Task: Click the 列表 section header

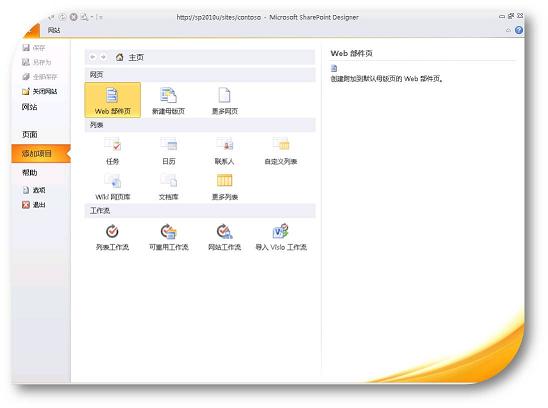Action: 200,125
